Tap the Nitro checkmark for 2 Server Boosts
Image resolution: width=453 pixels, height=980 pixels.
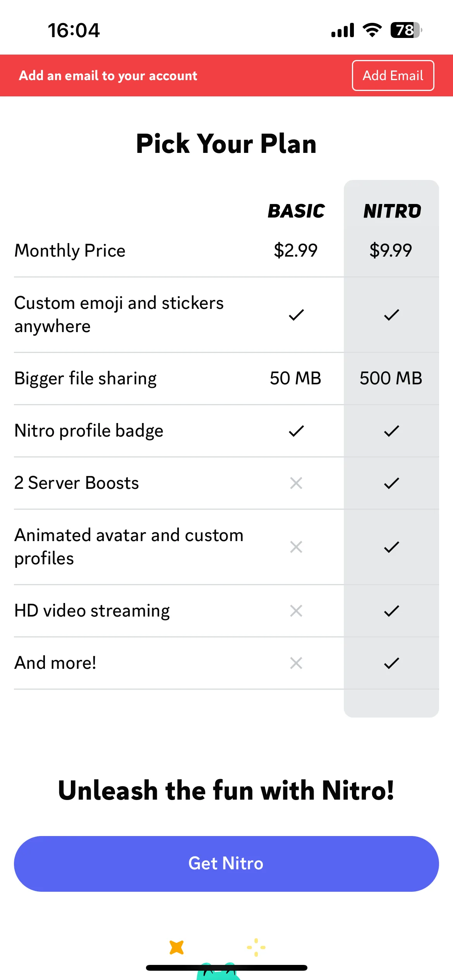pyautogui.click(x=391, y=483)
